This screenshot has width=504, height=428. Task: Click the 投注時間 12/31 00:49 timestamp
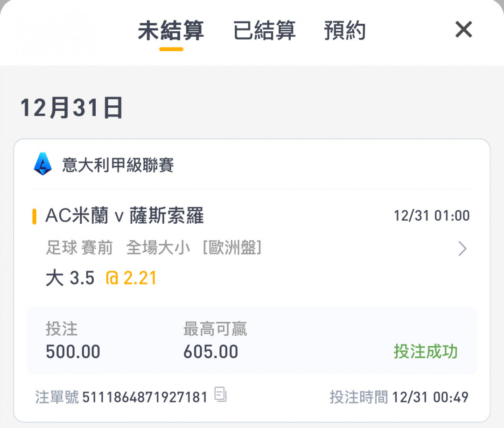click(399, 397)
